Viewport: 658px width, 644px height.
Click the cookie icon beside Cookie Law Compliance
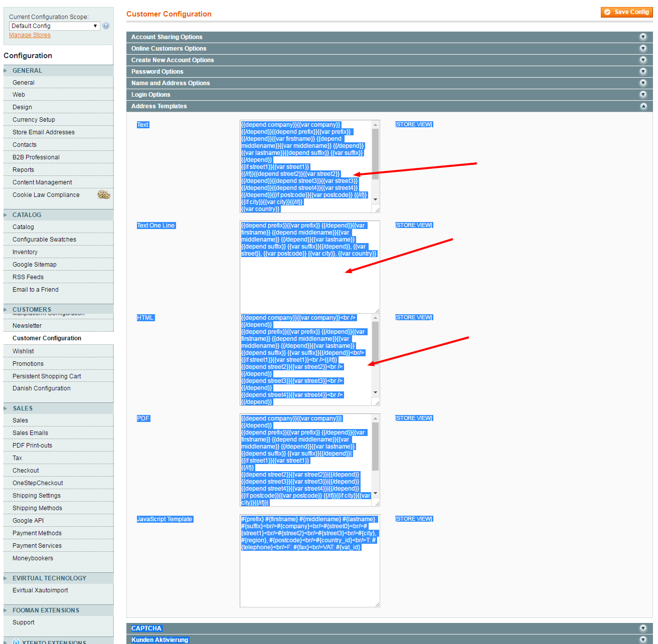(104, 195)
